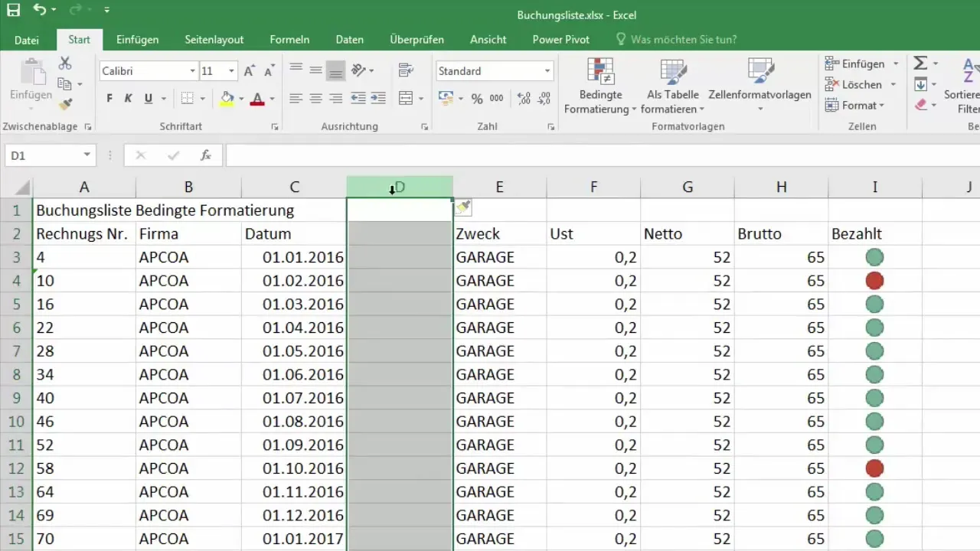Apply the thousands separator 000 format
980x551 pixels.
(x=496, y=98)
